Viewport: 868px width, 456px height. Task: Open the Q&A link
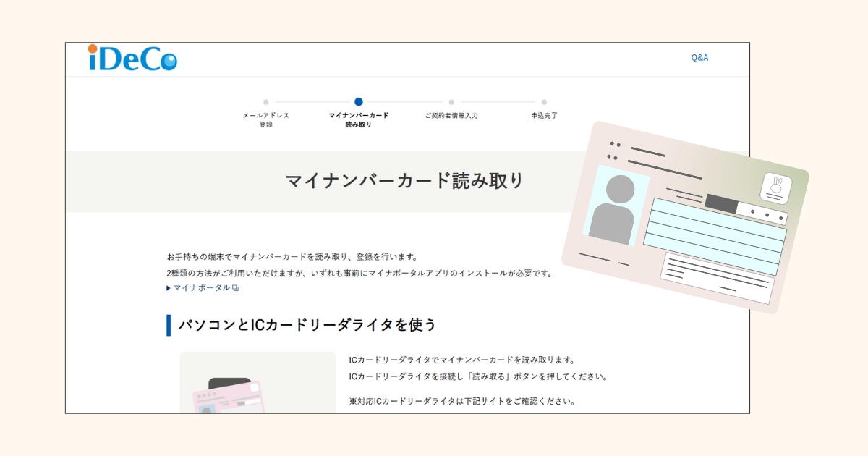tap(699, 58)
